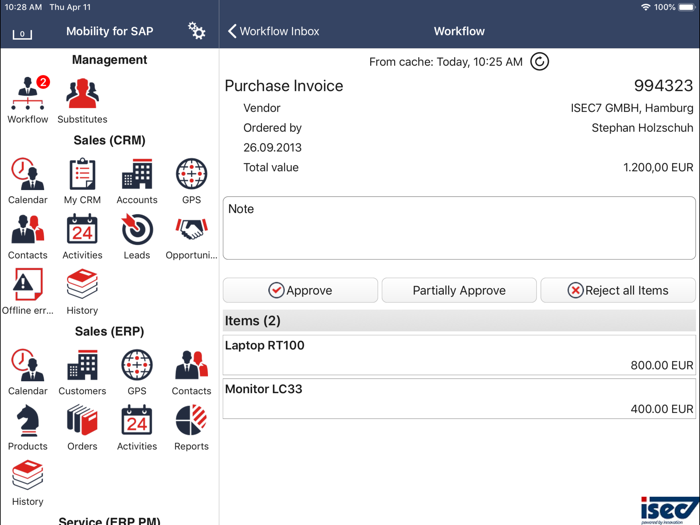Refresh cached data with the reload icon
Image resolution: width=700 pixels, height=525 pixels.
(x=539, y=62)
